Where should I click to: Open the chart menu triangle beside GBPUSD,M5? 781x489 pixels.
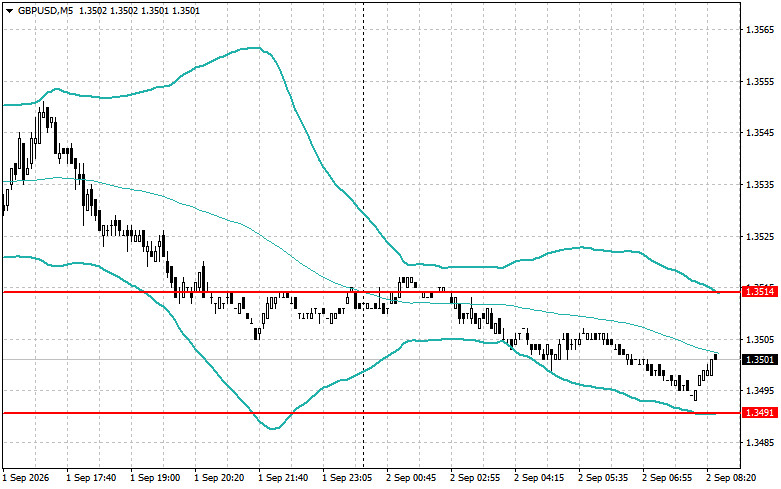coord(9,10)
